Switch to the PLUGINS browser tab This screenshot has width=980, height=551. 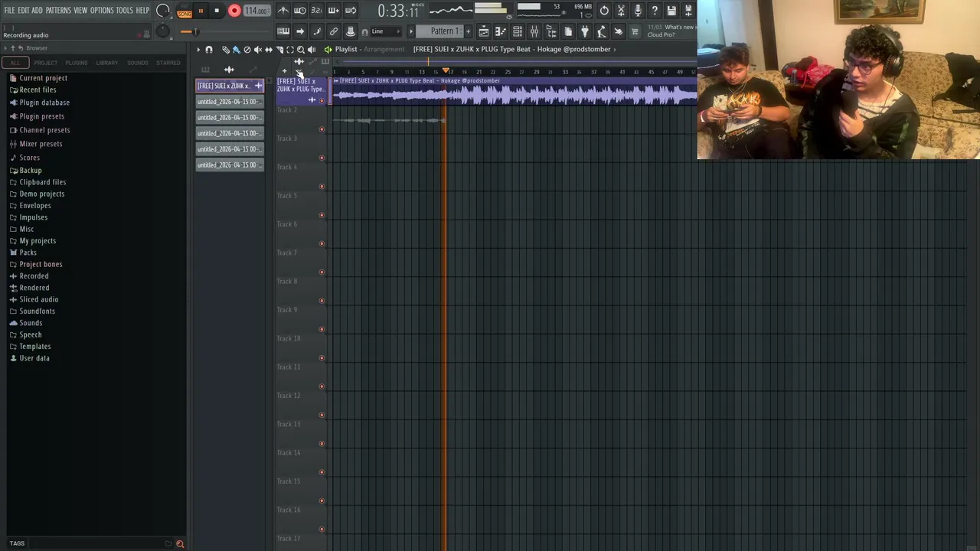coord(77,63)
